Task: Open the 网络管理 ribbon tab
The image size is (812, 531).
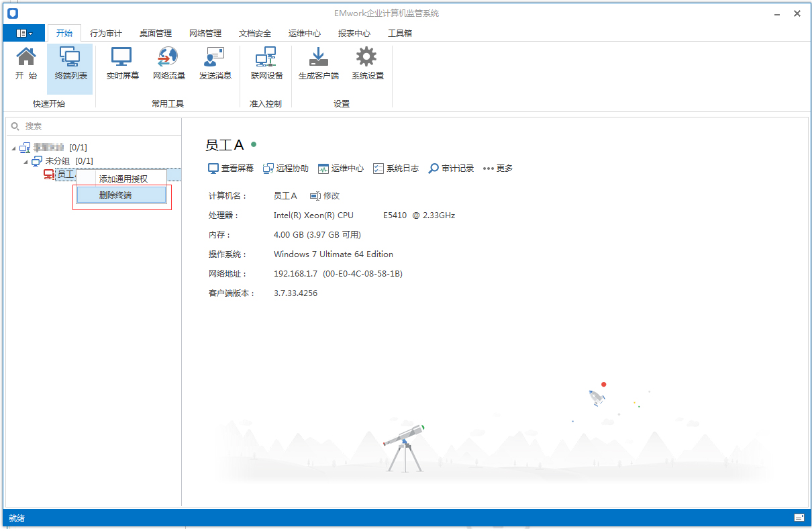Action: tap(205, 33)
